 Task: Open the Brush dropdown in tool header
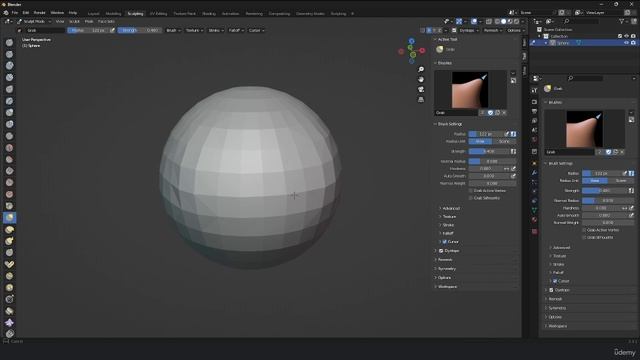pos(173,30)
